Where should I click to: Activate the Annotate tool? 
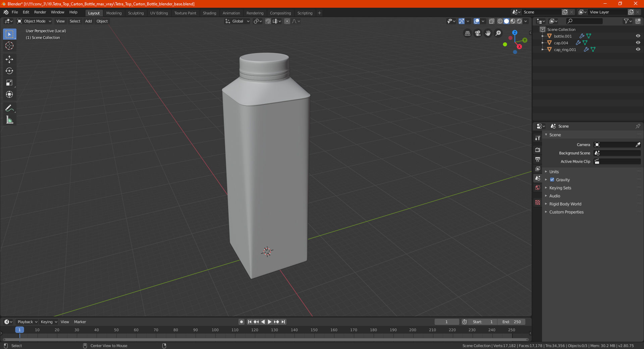(9, 108)
